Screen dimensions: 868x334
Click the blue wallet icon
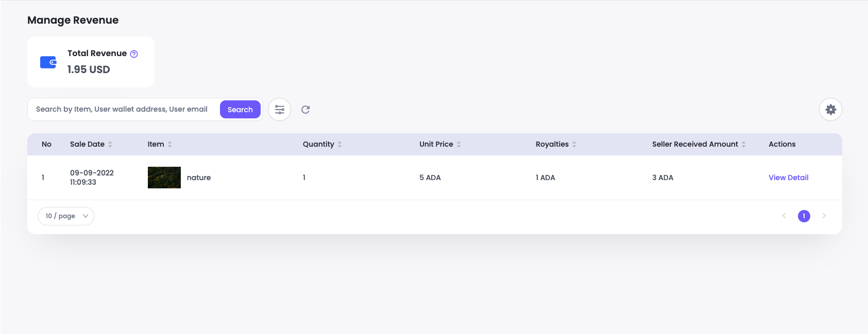48,62
